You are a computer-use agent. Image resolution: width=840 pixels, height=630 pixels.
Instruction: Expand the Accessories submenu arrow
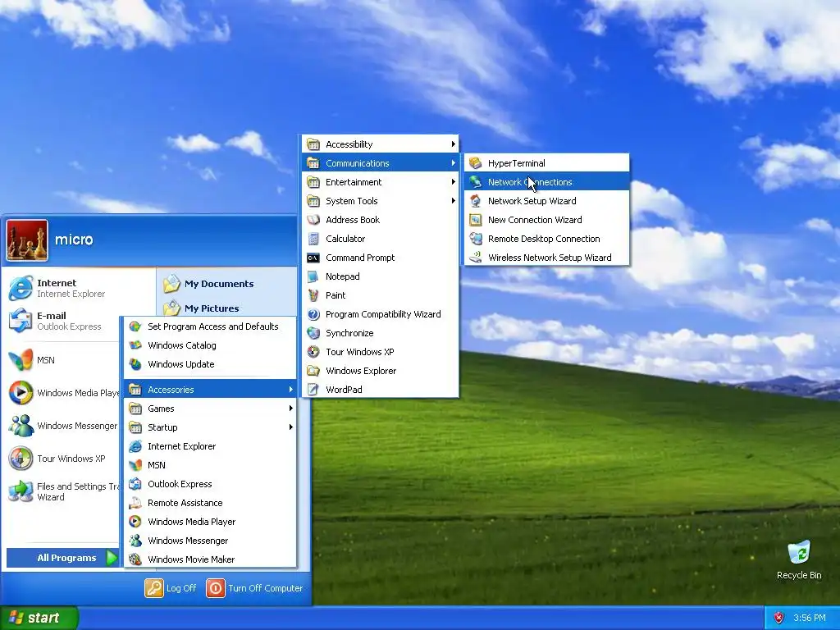coord(291,390)
